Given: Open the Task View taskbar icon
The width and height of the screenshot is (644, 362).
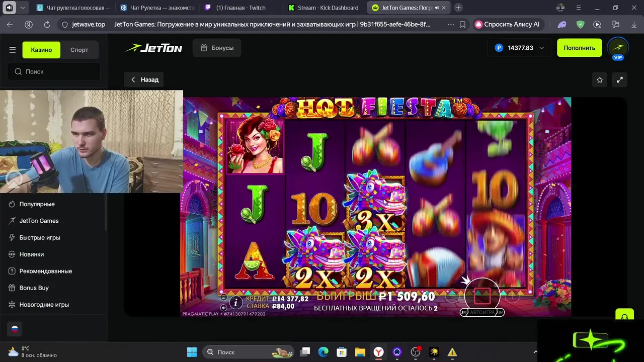Looking at the screenshot, I should (x=305, y=352).
